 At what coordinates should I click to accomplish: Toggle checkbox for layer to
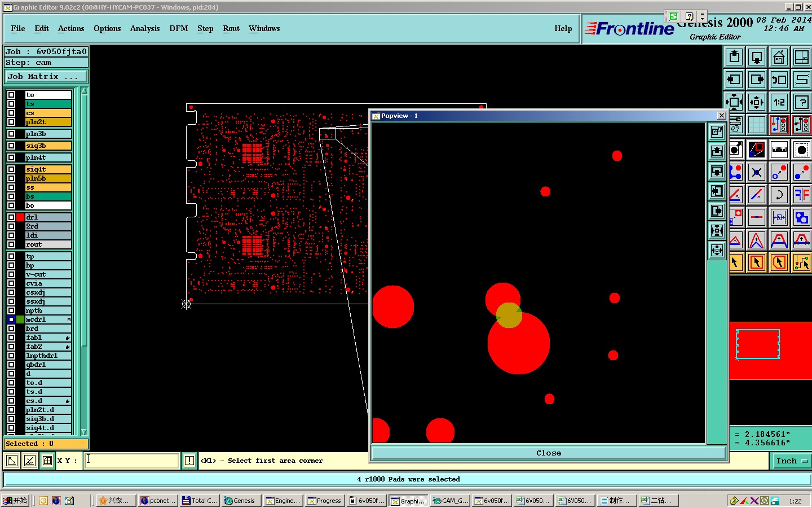(x=11, y=95)
